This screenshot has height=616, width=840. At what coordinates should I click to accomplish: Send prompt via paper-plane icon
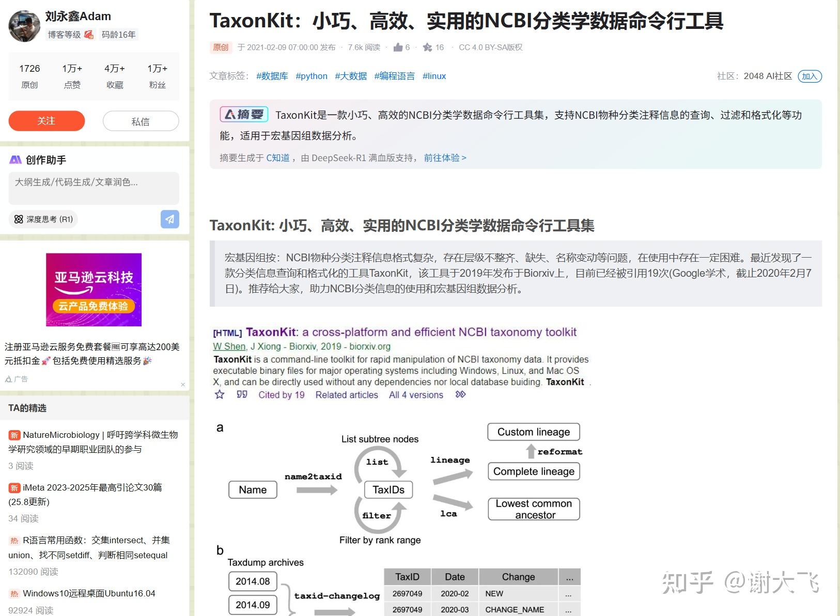[x=170, y=219]
